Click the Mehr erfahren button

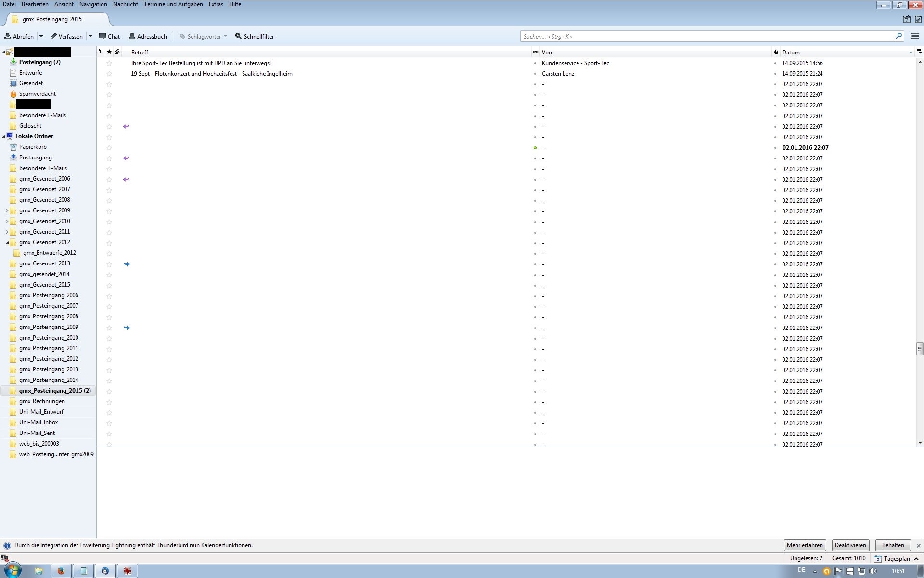pyautogui.click(x=804, y=545)
